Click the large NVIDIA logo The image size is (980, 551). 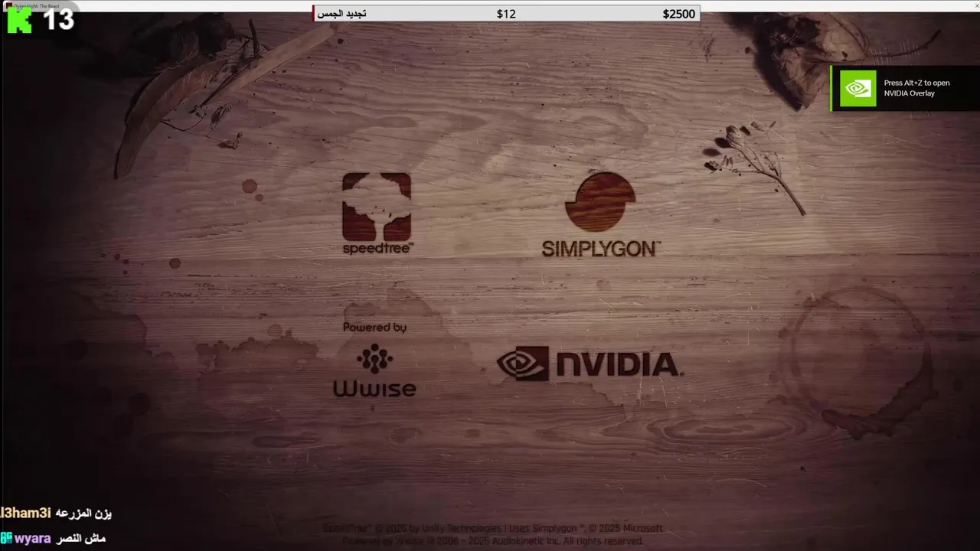pos(589,364)
